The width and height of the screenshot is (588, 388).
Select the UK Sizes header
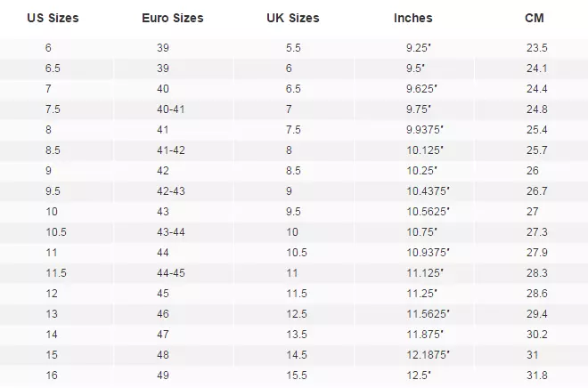[x=293, y=18]
